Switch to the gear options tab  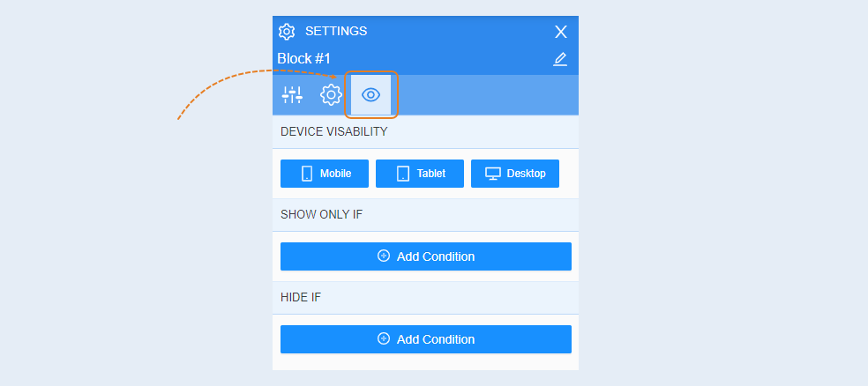(331, 95)
